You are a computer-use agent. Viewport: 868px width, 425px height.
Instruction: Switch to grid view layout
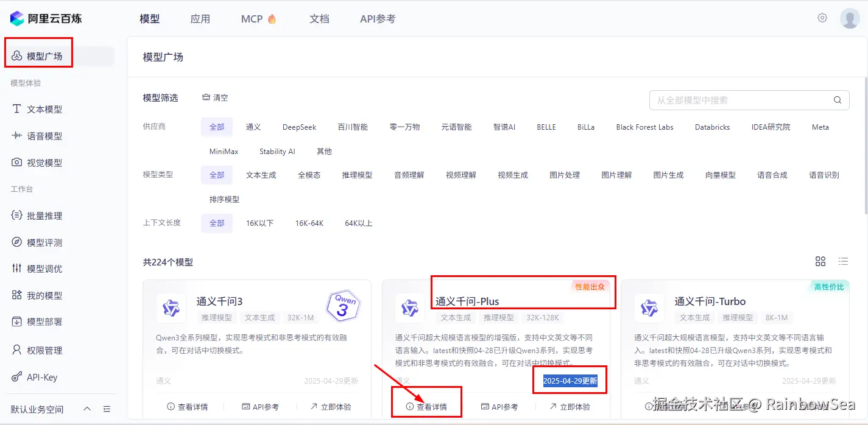pos(820,261)
